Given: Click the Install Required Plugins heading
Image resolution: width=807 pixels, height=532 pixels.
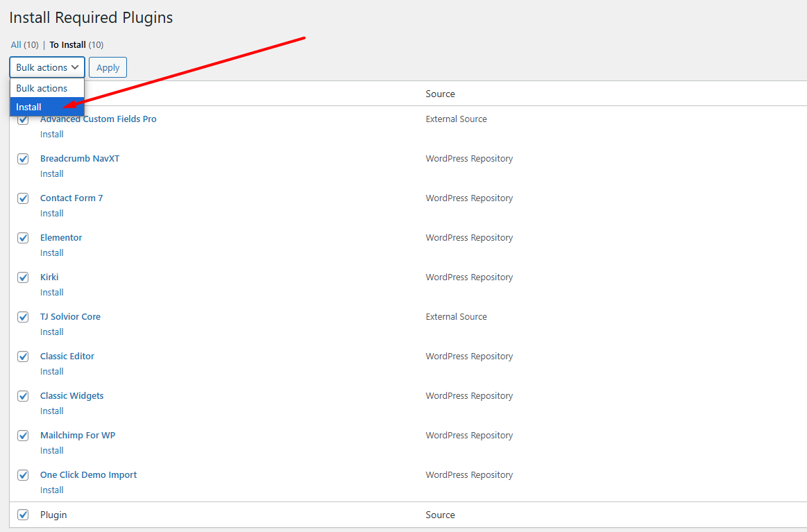Looking at the screenshot, I should click(91, 18).
